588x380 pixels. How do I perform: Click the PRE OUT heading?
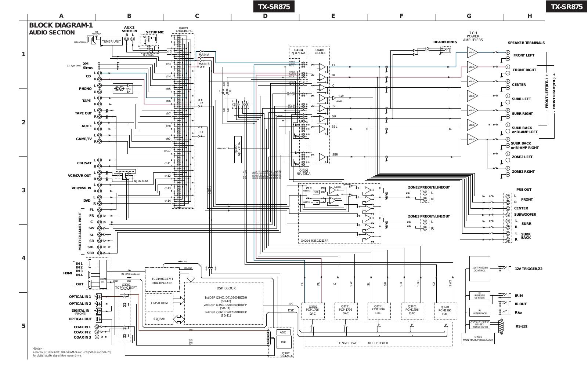pos(524,190)
